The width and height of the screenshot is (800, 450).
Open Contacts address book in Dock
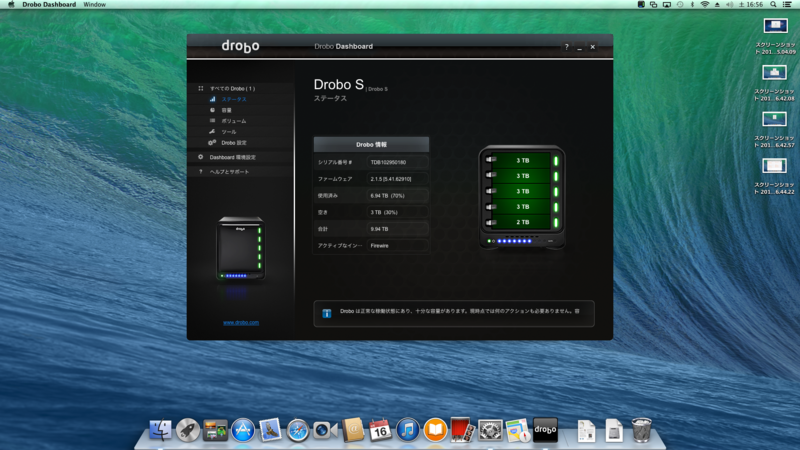click(x=353, y=430)
